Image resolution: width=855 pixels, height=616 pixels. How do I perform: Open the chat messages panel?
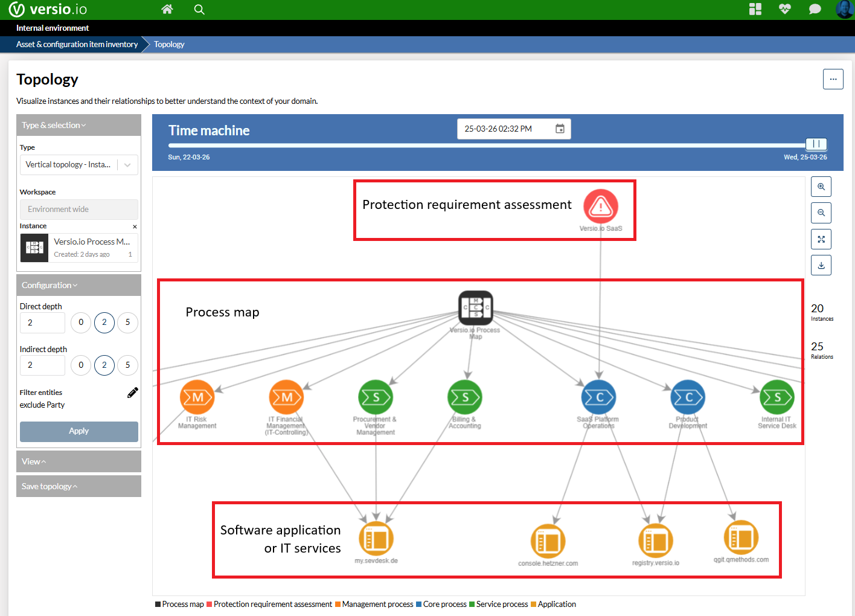(815, 9)
